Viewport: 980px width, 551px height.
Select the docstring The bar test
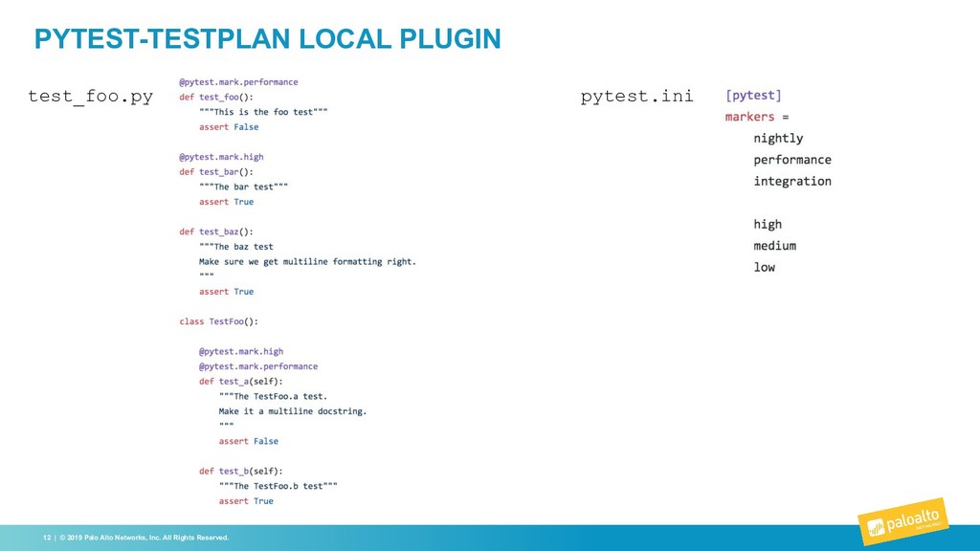(x=243, y=187)
